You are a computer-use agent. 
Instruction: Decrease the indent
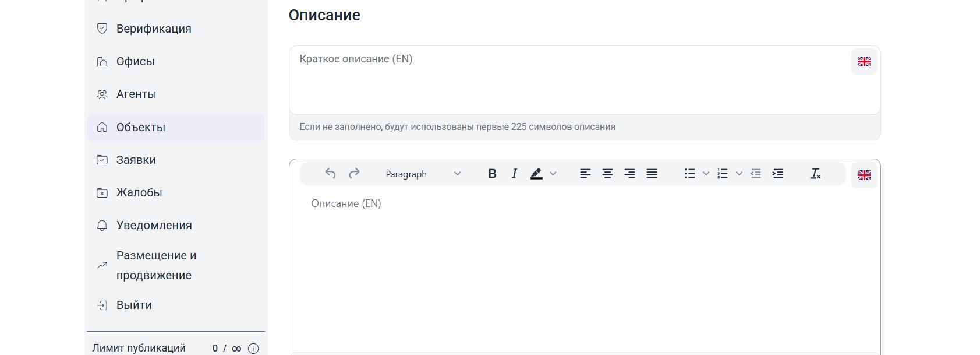click(x=756, y=174)
